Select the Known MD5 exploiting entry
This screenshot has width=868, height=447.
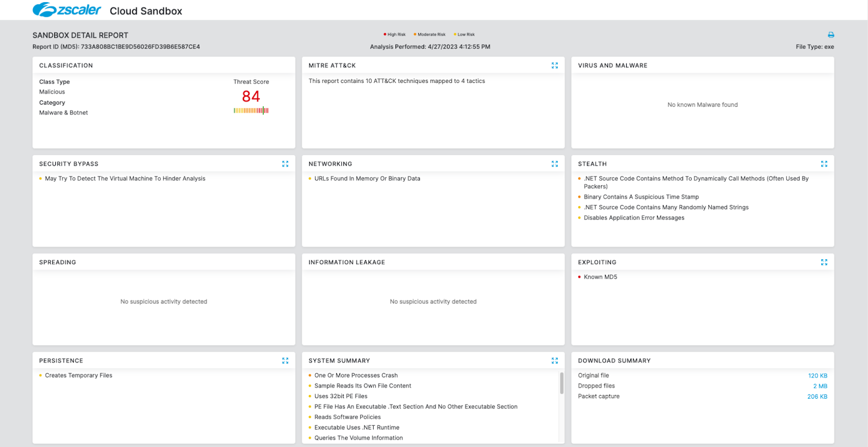(600, 277)
